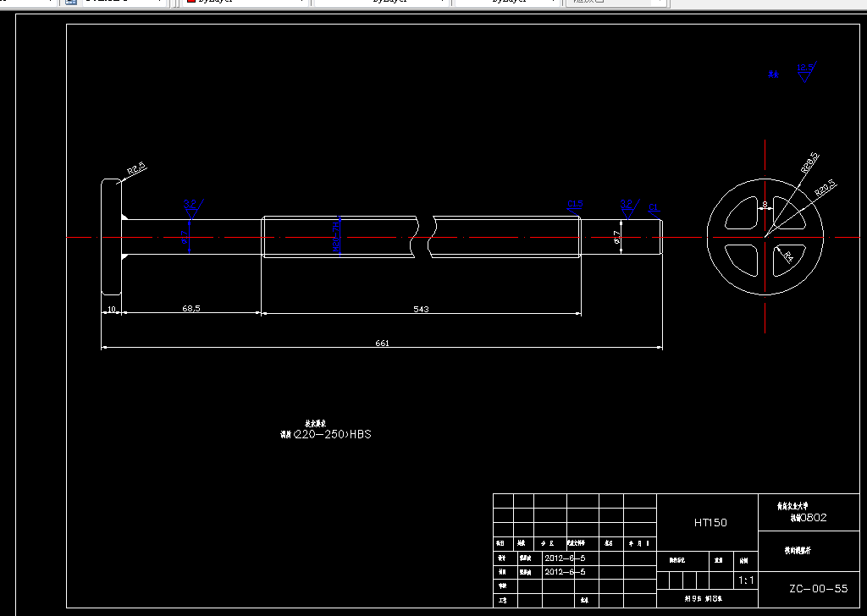Select the HT150 material text
The image size is (867, 616).
coord(710,522)
